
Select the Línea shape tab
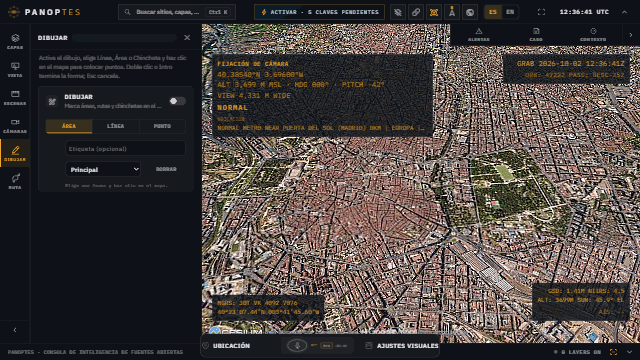pos(116,126)
